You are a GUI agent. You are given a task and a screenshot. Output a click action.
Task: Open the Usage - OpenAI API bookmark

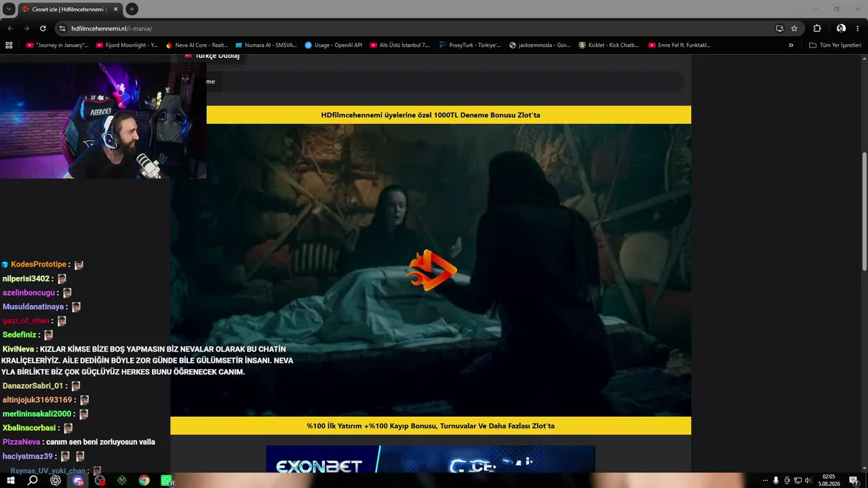tap(334, 45)
